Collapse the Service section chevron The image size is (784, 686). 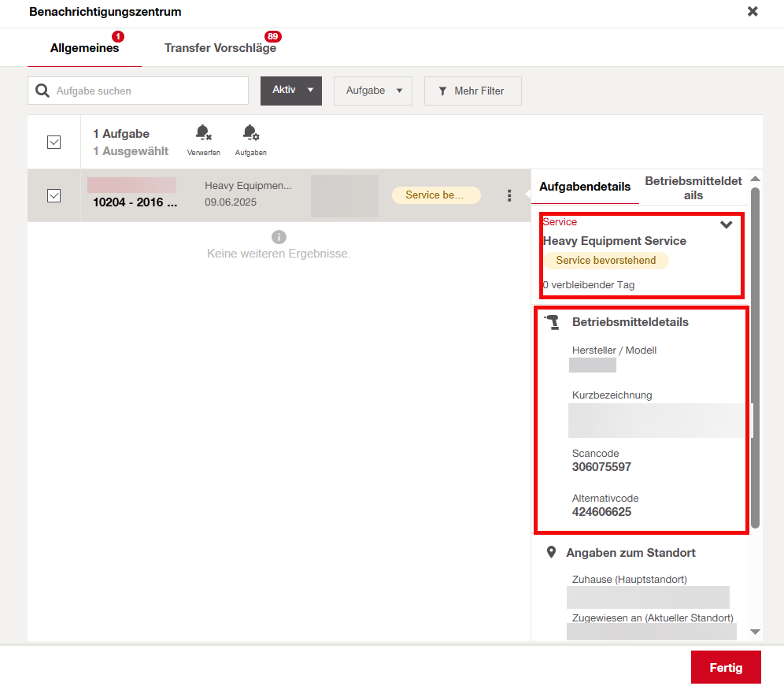coord(726,224)
